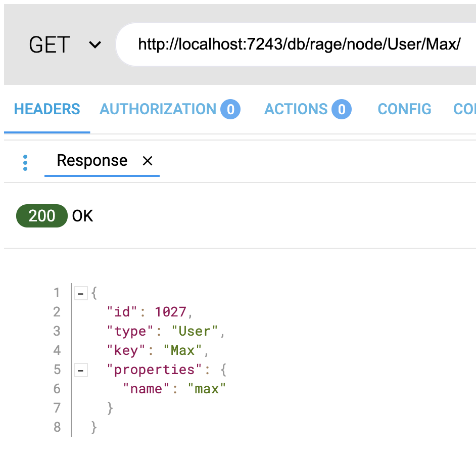Viewport: 476px width, 457px height.
Task: Click the "id" key in response
Action: pos(119,312)
